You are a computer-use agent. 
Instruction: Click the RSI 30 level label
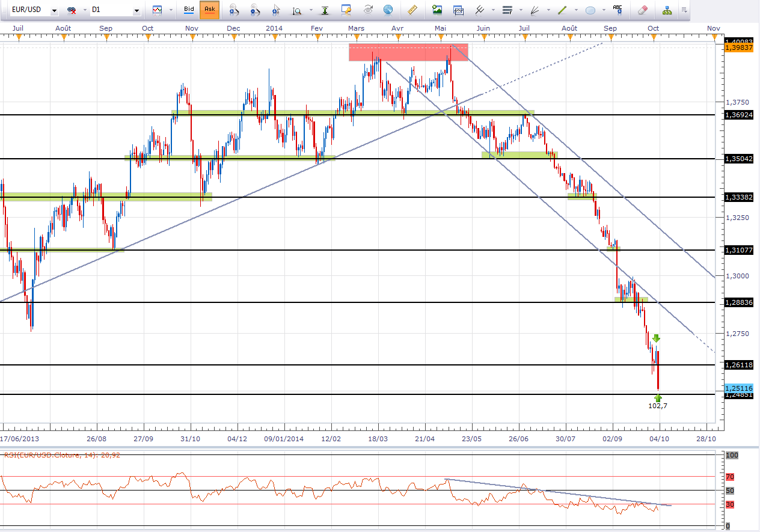[x=731, y=504]
